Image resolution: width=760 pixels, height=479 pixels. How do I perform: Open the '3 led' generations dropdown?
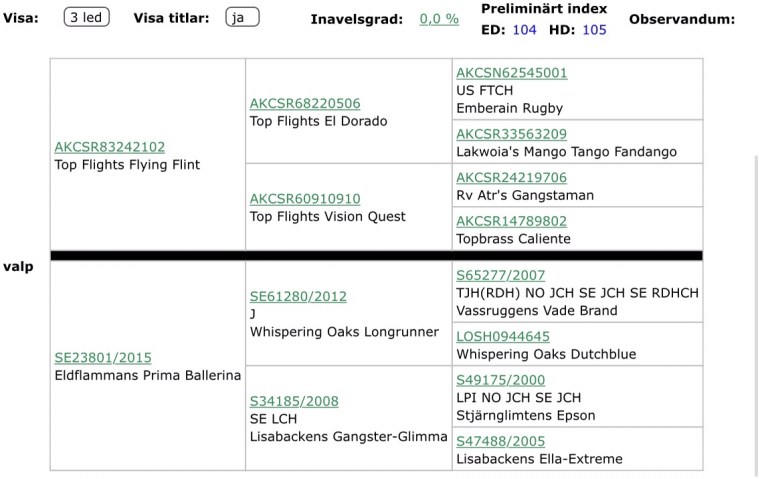point(87,18)
